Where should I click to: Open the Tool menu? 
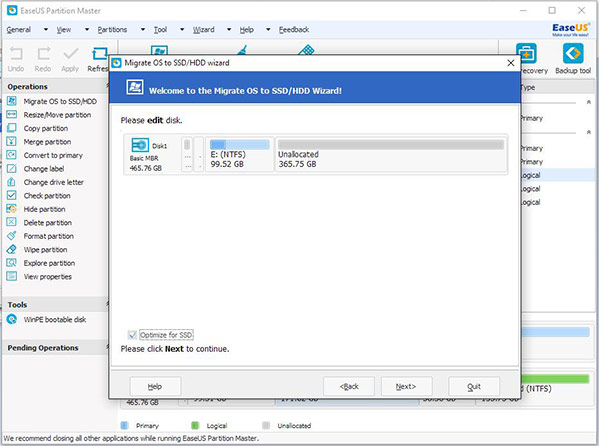click(160, 29)
